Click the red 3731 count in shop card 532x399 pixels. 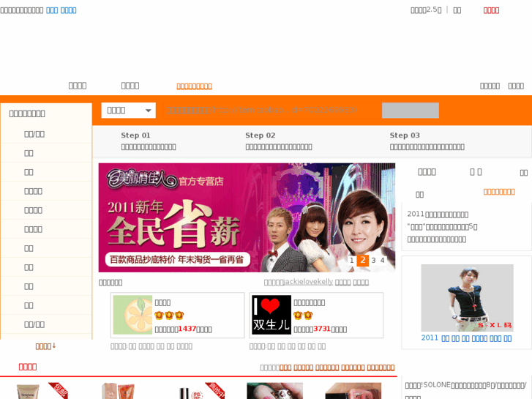(x=322, y=329)
